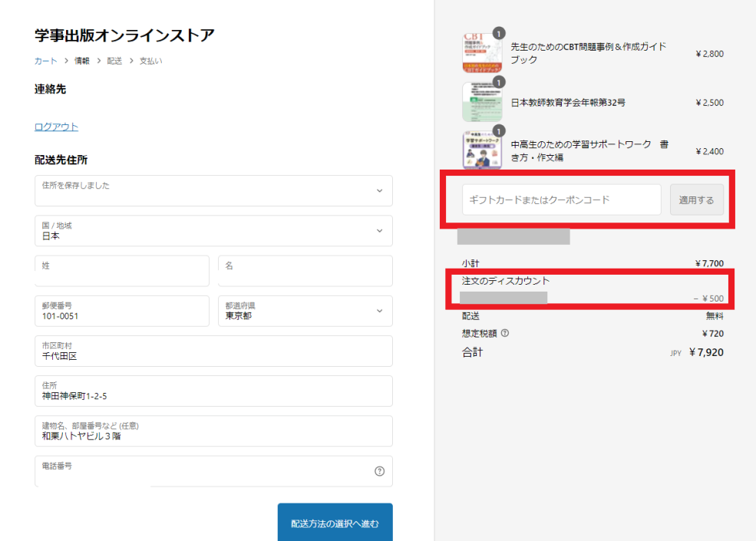Click the 姓 last name field
Image resolution: width=756 pixels, height=541 pixels.
click(x=121, y=271)
